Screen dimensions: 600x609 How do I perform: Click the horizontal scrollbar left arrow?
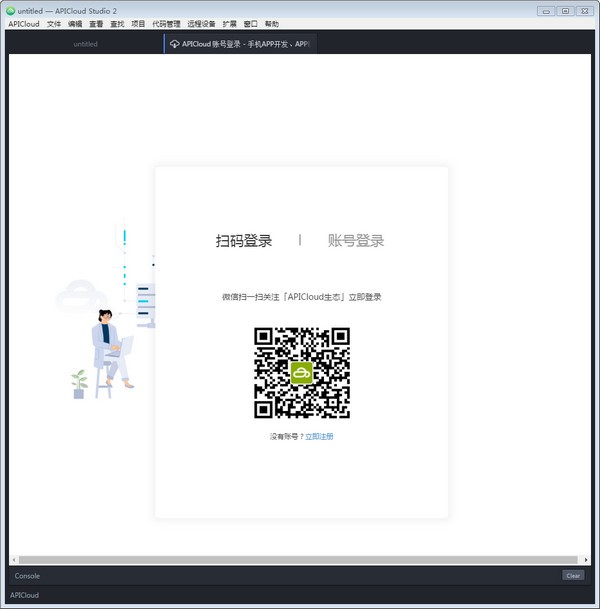pos(14,559)
